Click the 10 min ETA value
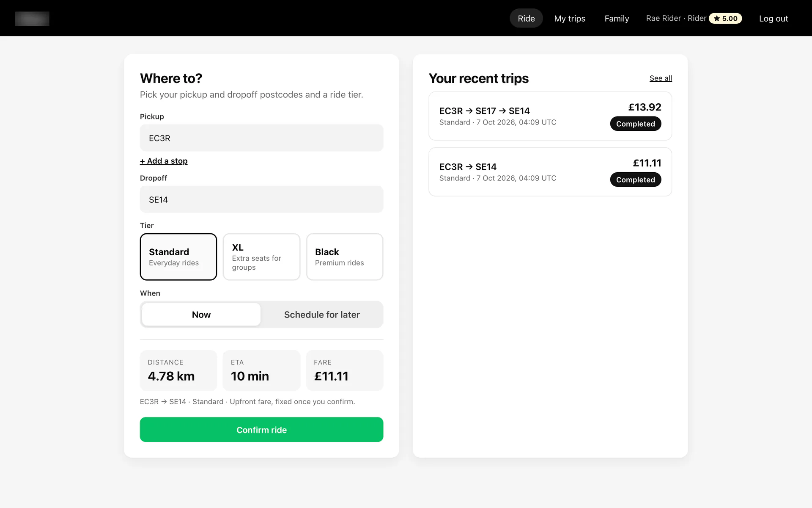Image resolution: width=812 pixels, height=508 pixels. coord(250,376)
